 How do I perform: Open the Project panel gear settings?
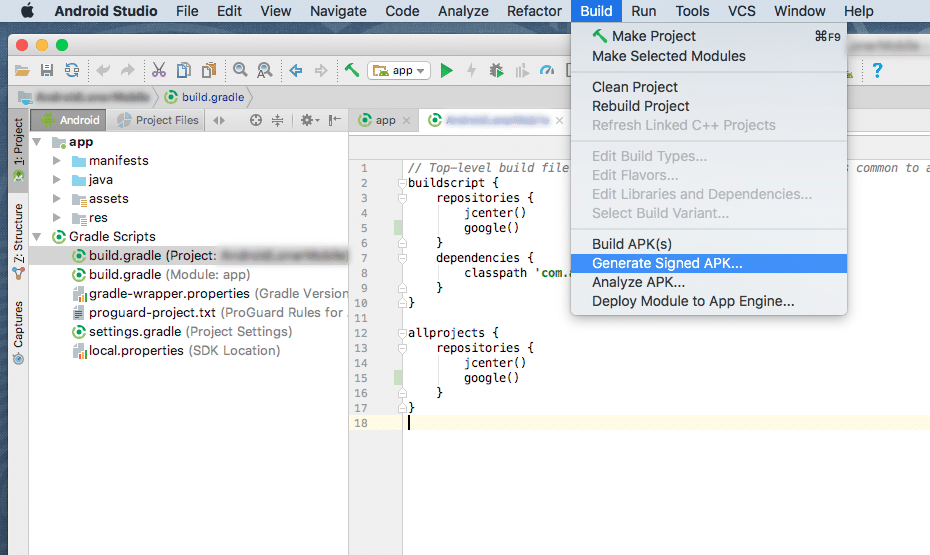[309, 120]
